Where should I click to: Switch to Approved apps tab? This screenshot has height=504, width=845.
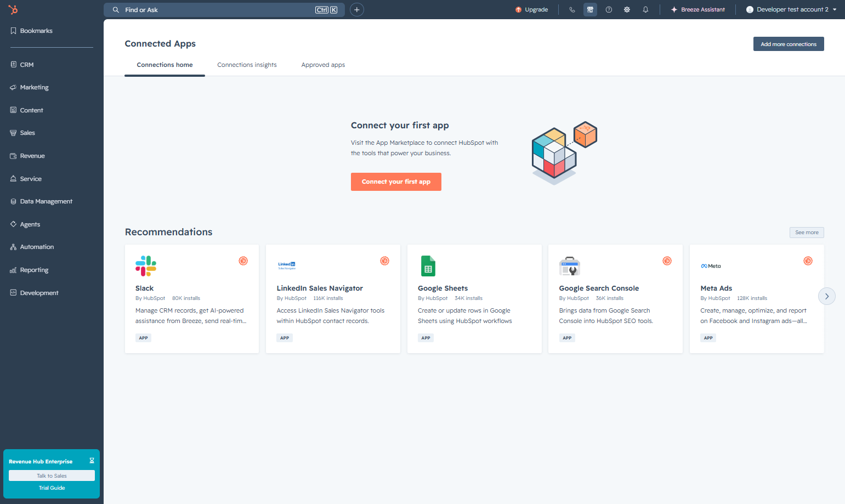coord(323,65)
